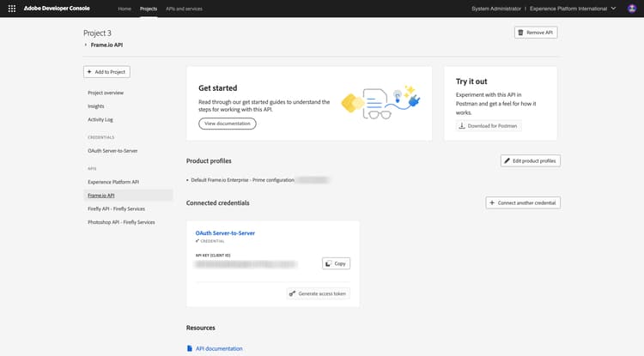This screenshot has width=644, height=356.
Task: Select OAuth Server-to-Server credential in sidebar
Action: click(x=112, y=151)
